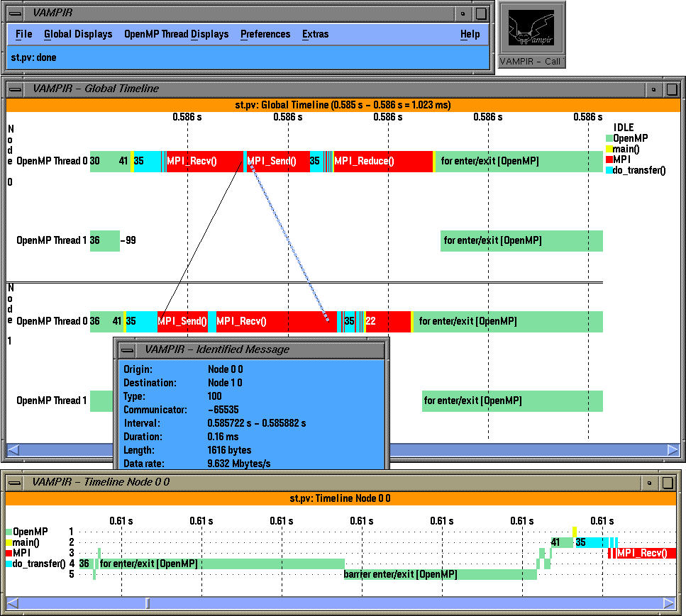686x616 pixels.
Task: Click the orange 'st.pv: Global Timeline' header
Action: tap(343, 105)
